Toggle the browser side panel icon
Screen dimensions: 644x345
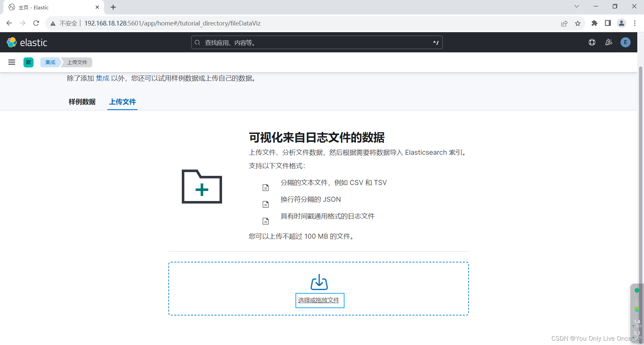coord(608,23)
